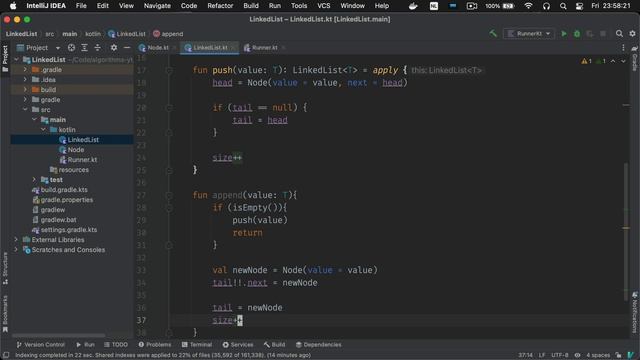Open the Navigate menu
Viewport: 640px width, 360px height.
157,6
